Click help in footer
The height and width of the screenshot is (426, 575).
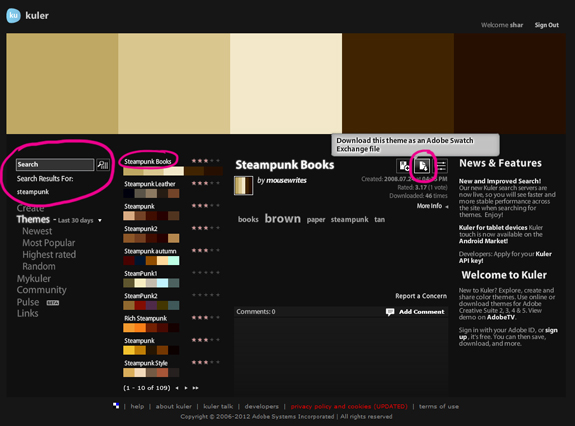tap(137, 406)
